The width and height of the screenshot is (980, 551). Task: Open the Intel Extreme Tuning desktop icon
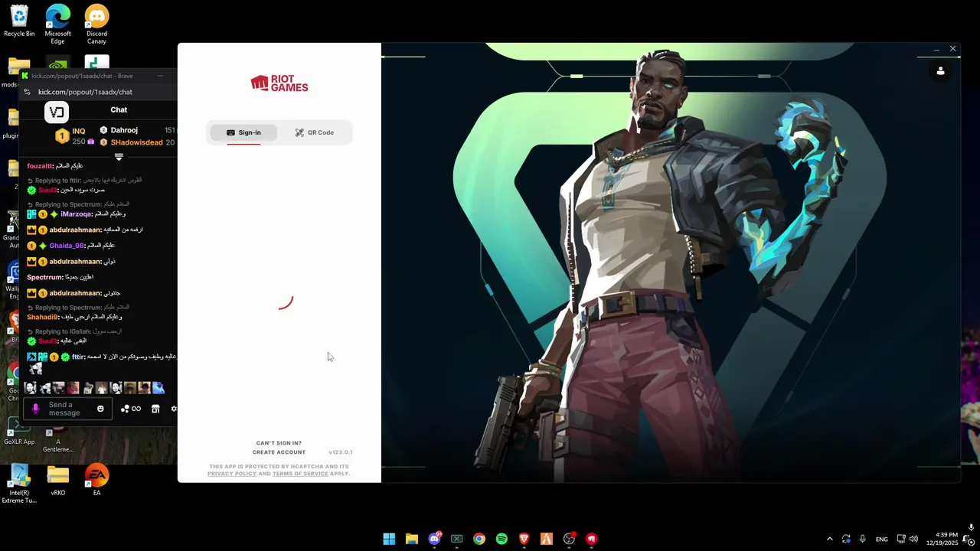click(19, 484)
